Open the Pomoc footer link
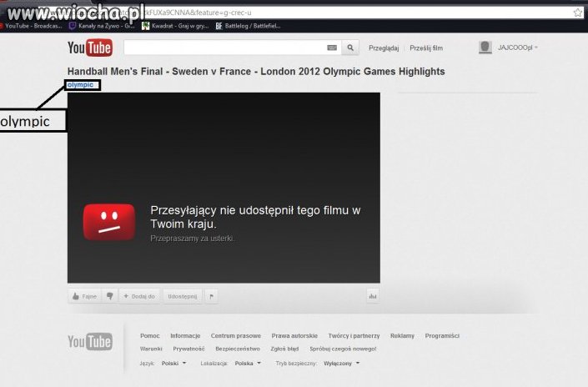588x387 pixels. click(150, 335)
